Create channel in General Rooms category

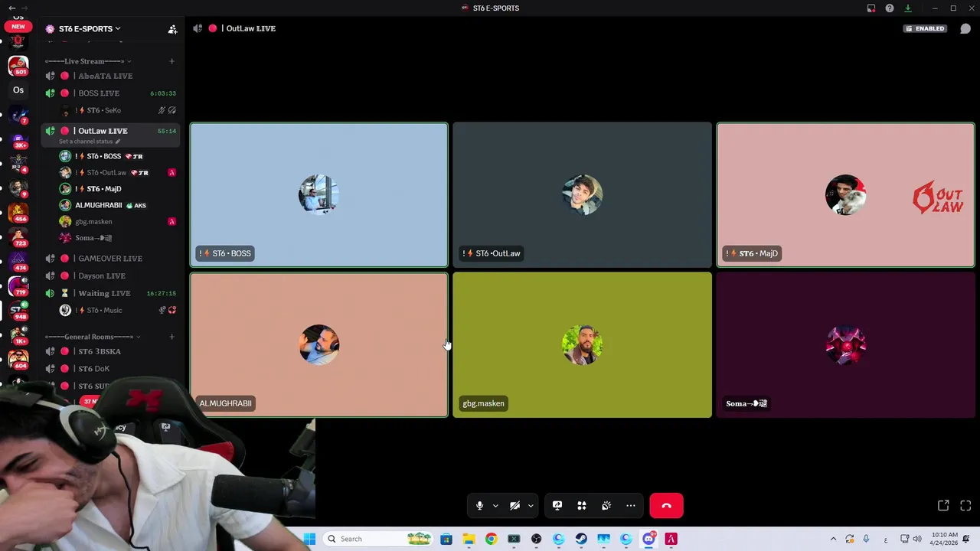coord(171,337)
